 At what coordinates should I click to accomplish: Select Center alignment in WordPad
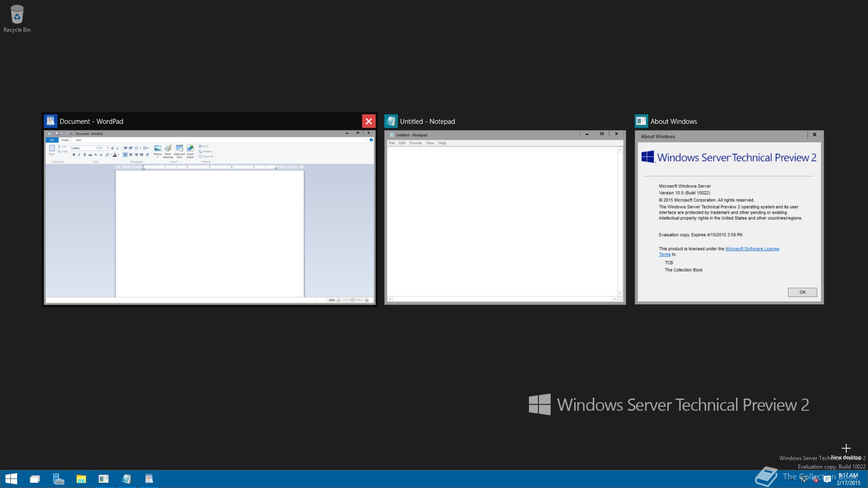131,155
